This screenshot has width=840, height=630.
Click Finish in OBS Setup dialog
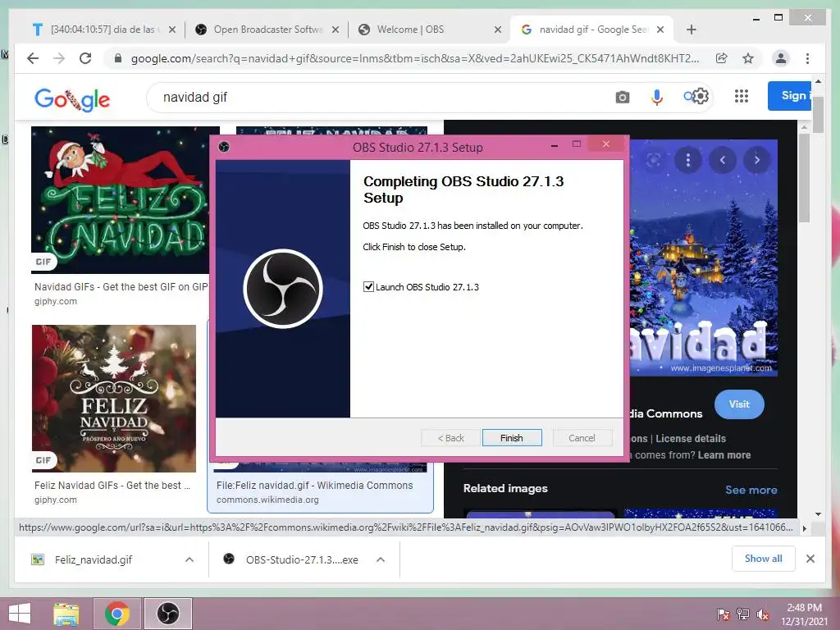(x=512, y=438)
